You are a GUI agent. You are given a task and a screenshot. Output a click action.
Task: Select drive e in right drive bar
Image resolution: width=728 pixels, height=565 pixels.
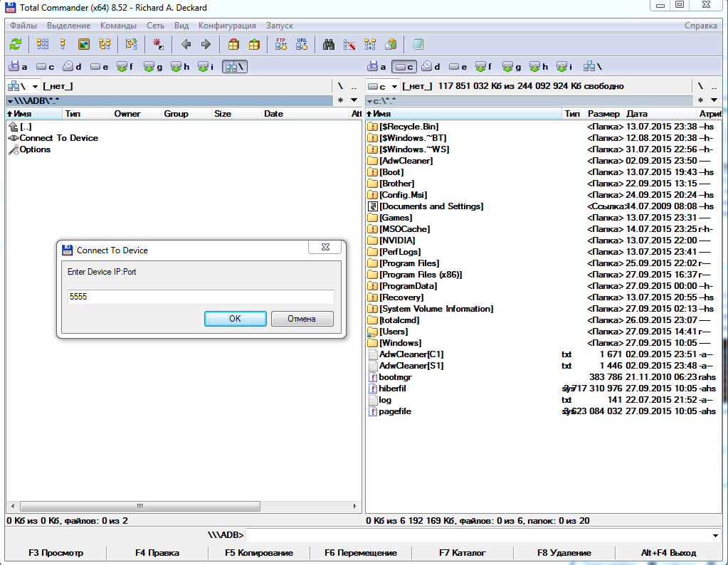point(458,67)
